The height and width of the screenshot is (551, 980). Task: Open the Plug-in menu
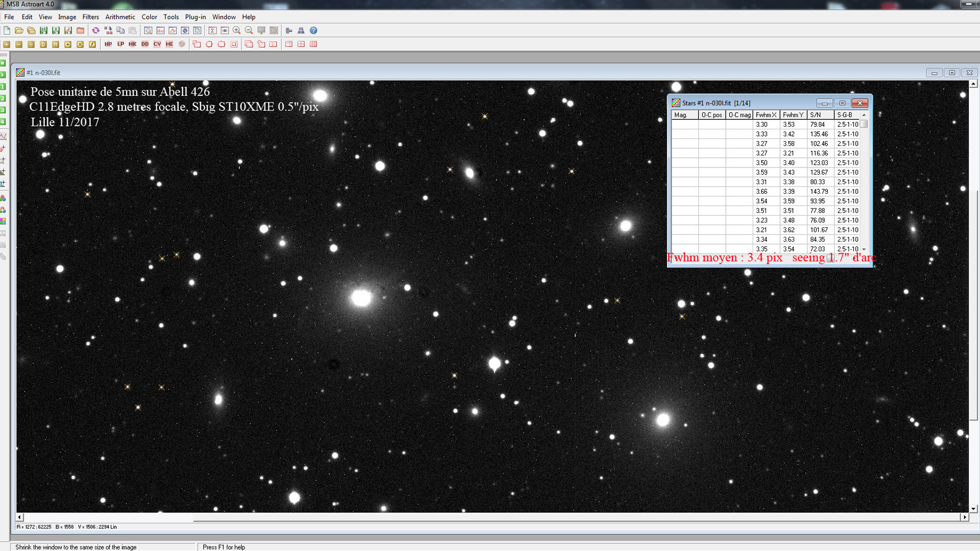pyautogui.click(x=195, y=17)
